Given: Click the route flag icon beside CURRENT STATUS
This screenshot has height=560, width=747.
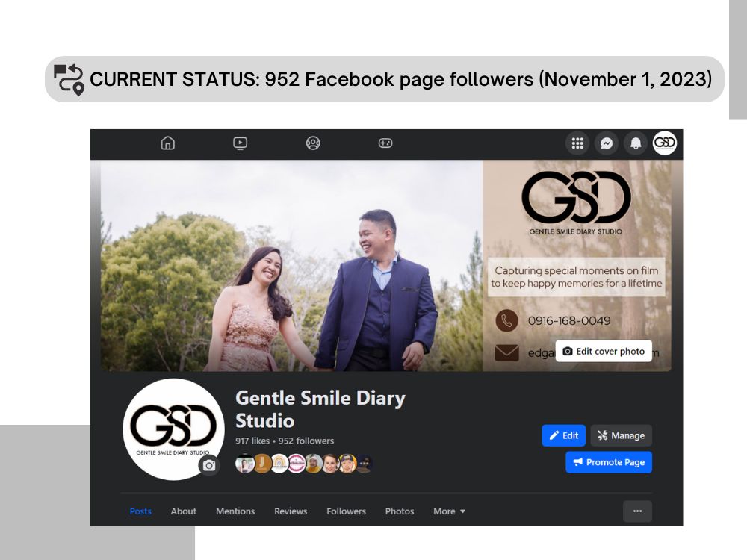Looking at the screenshot, I should [x=69, y=80].
